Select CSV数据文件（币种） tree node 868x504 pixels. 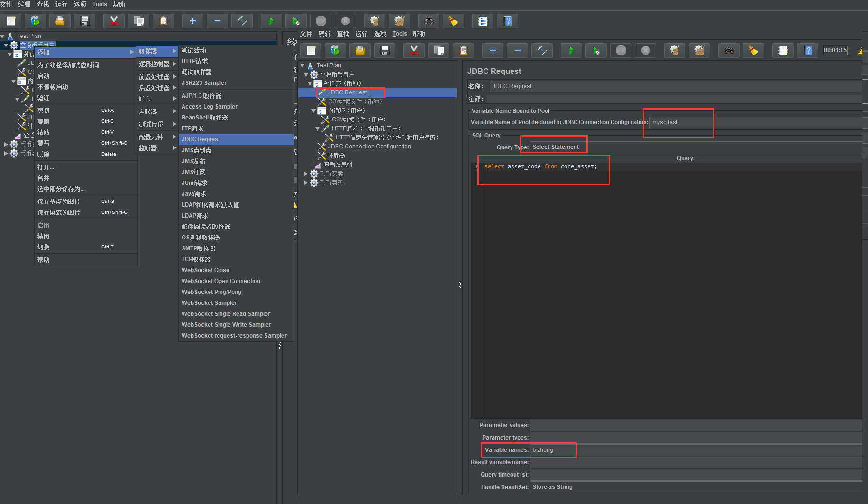point(356,101)
